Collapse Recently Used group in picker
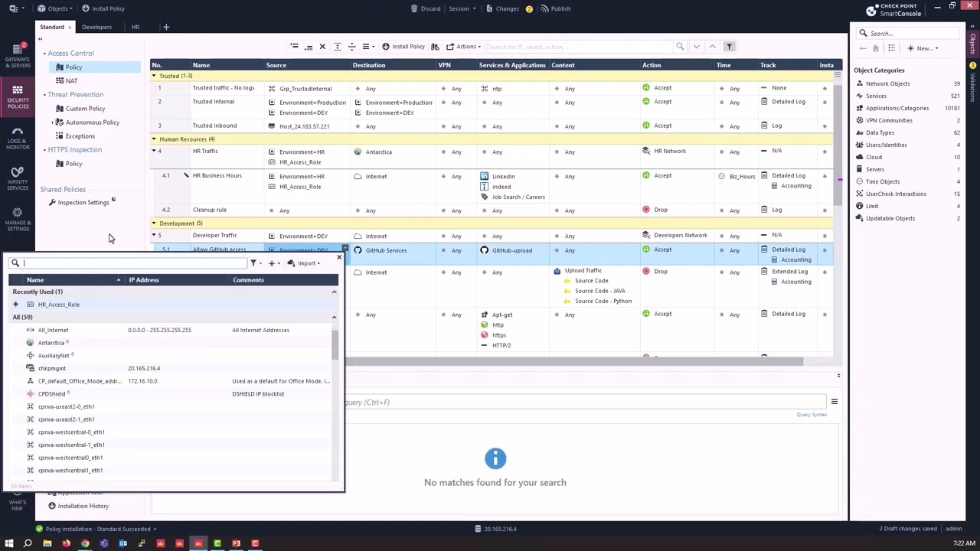 click(x=334, y=292)
